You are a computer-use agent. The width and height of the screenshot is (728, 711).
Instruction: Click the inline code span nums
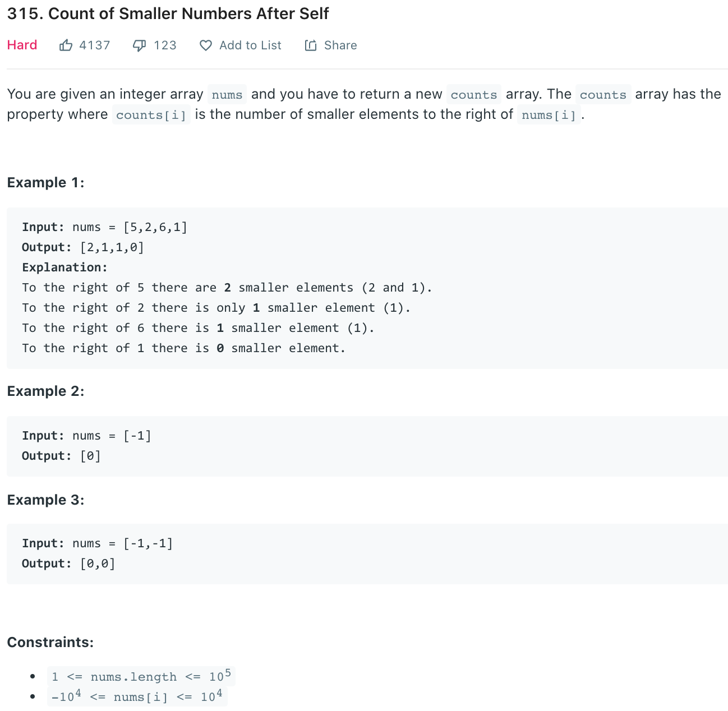point(227,95)
